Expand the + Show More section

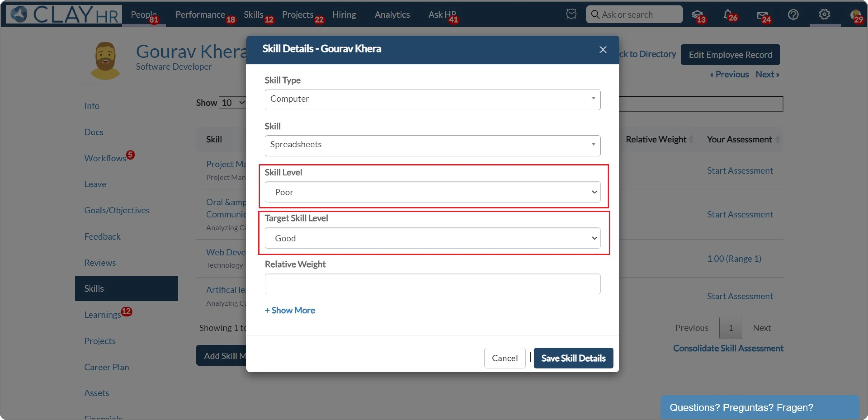(290, 310)
